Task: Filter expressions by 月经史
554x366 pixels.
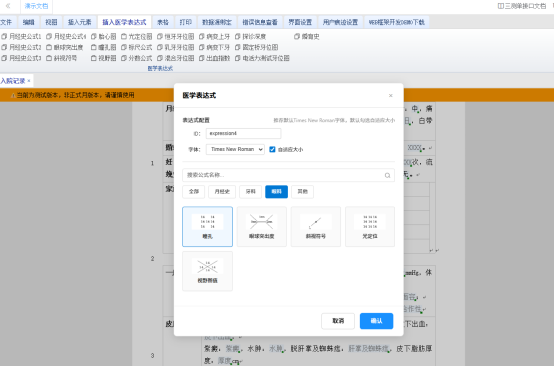Action: click(222, 191)
